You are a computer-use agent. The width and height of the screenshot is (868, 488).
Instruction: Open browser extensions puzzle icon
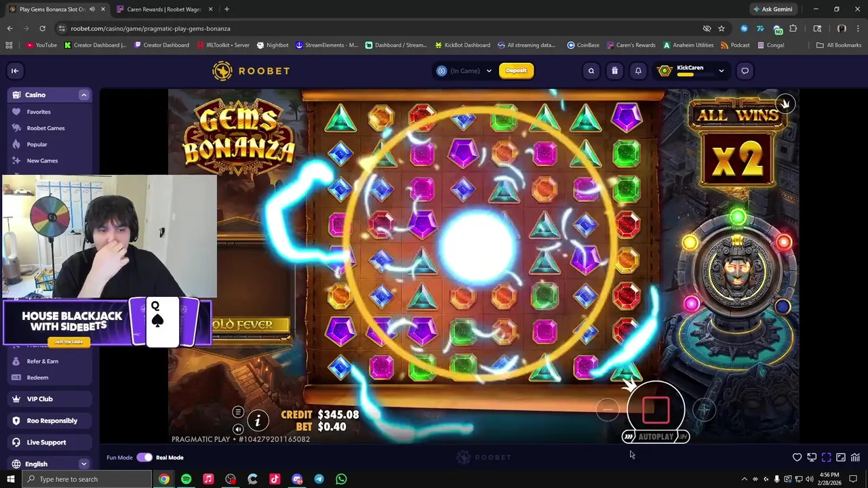tap(793, 28)
